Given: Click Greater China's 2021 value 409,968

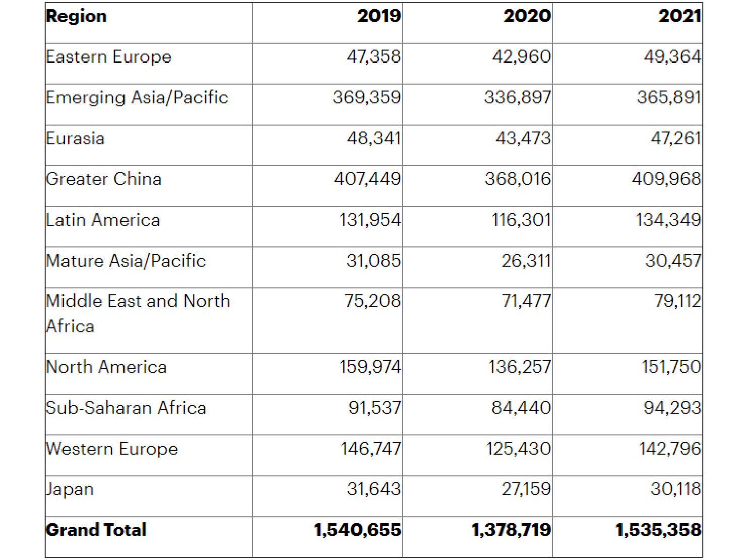Looking at the screenshot, I should (666, 179).
